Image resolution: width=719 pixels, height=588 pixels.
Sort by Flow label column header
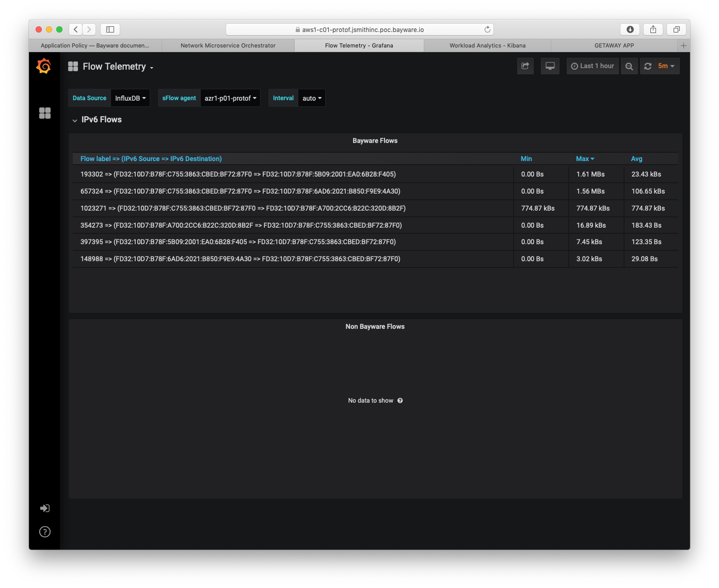tap(151, 159)
